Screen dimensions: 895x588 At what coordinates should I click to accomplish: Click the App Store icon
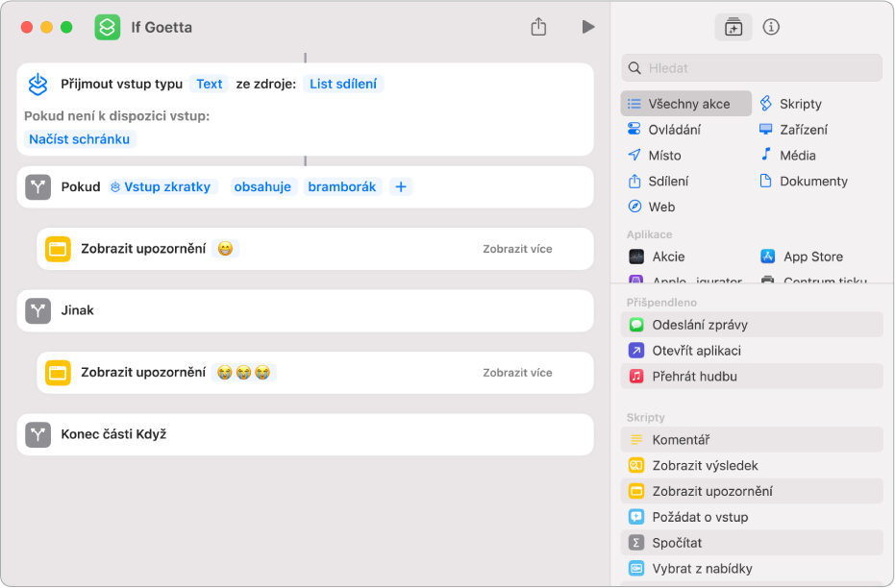click(767, 257)
